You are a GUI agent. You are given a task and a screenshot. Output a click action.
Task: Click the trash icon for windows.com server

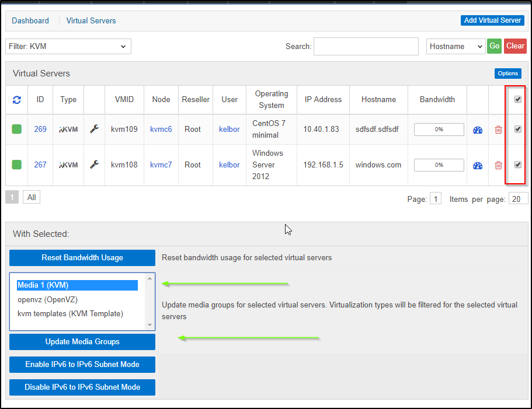(498, 165)
